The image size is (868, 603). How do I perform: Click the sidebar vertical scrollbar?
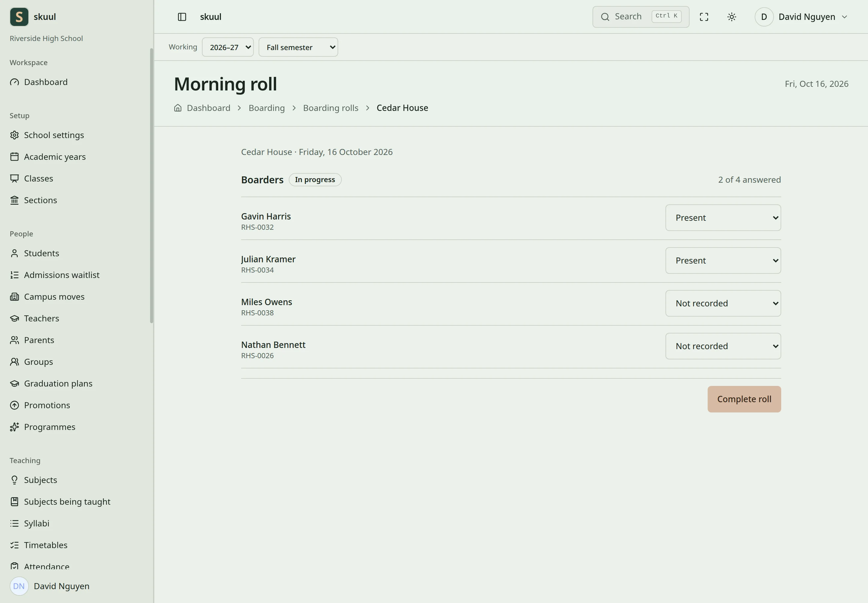click(x=152, y=185)
